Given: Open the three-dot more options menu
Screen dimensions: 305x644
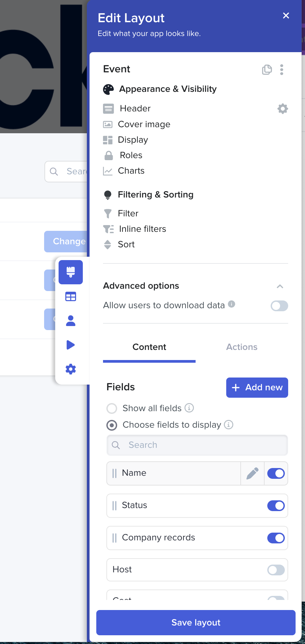Looking at the screenshot, I should point(282,70).
